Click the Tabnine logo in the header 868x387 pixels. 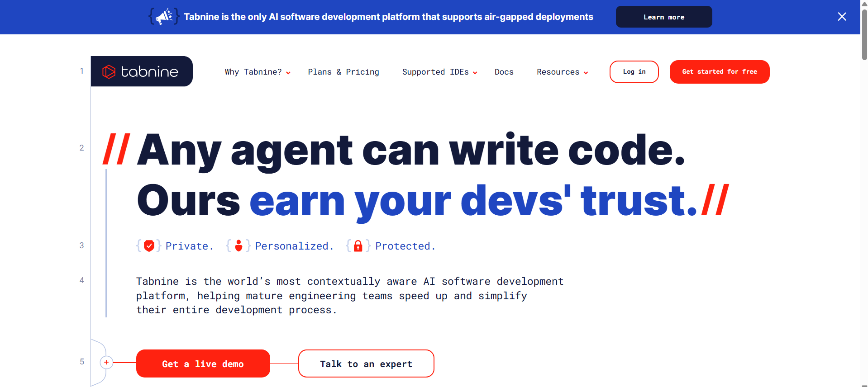142,71
